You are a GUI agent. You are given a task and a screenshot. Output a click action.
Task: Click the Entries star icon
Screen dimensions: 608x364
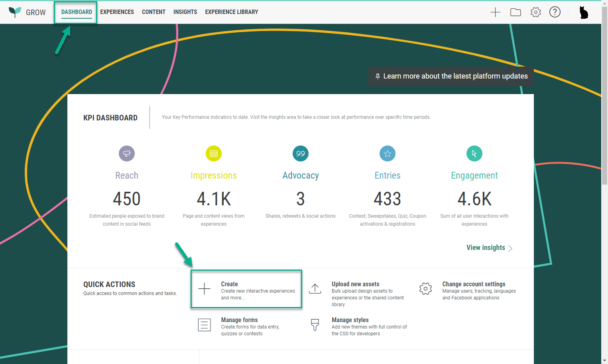tap(388, 153)
